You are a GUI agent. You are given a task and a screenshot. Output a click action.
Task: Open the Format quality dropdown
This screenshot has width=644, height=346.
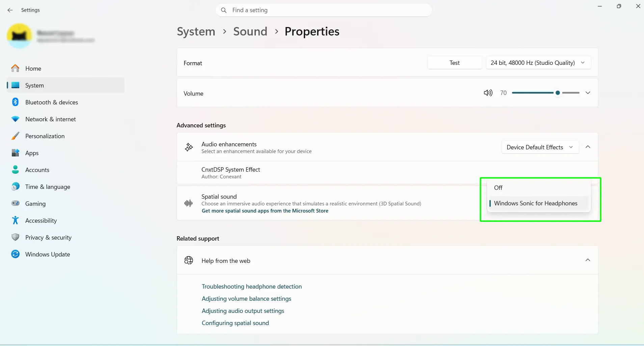(538, 63)
